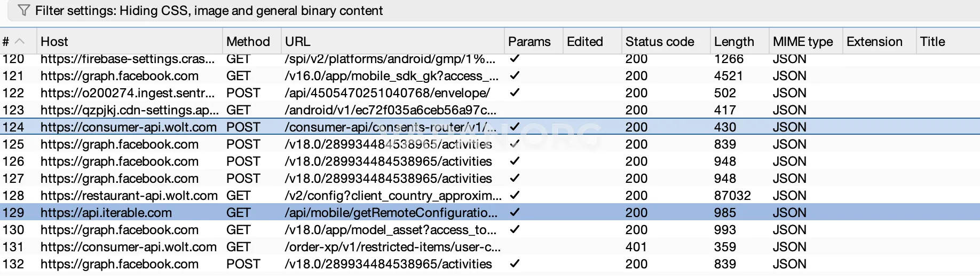Click the JSON MIME type in row 131
980x278 pixels.
coord(789,247)
